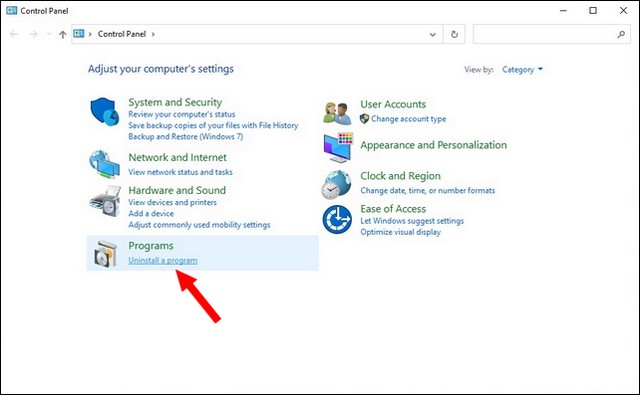Click Review your computer's status
Viewport: 640px width, 395px height.
click(182, 114)
